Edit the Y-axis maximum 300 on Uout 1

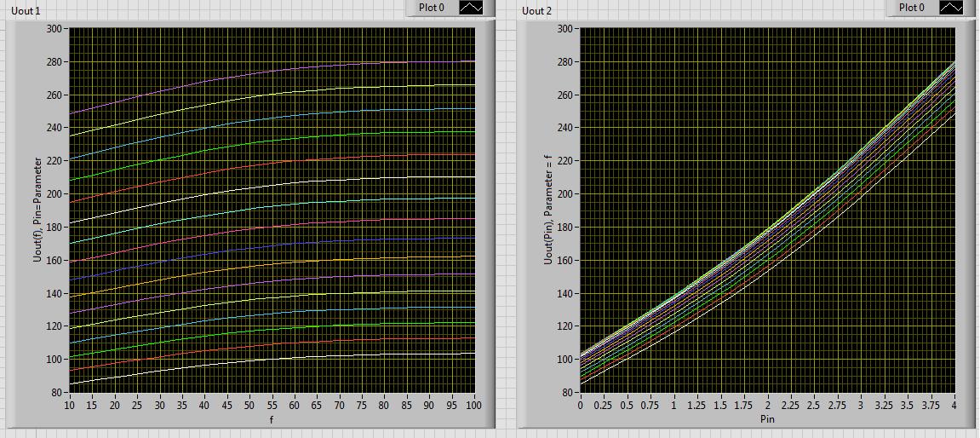[x=56, y=29]
